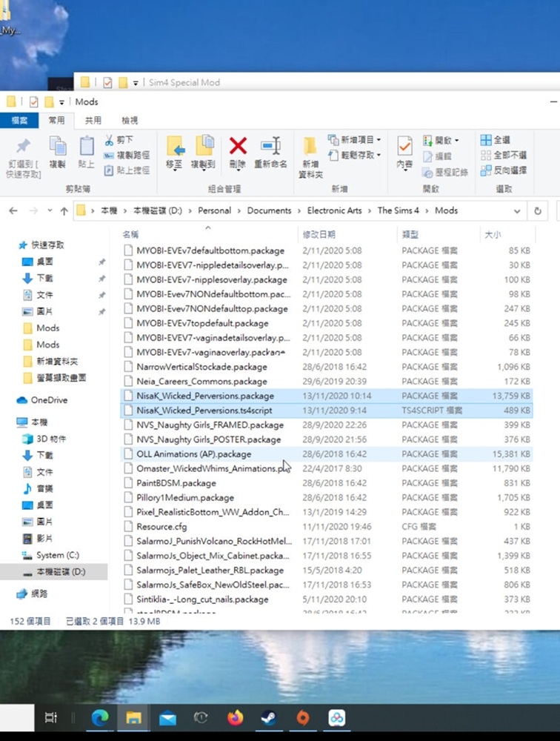Select Music (音樂) under This PC
This screenshot has height=741, width=560.
45,488
